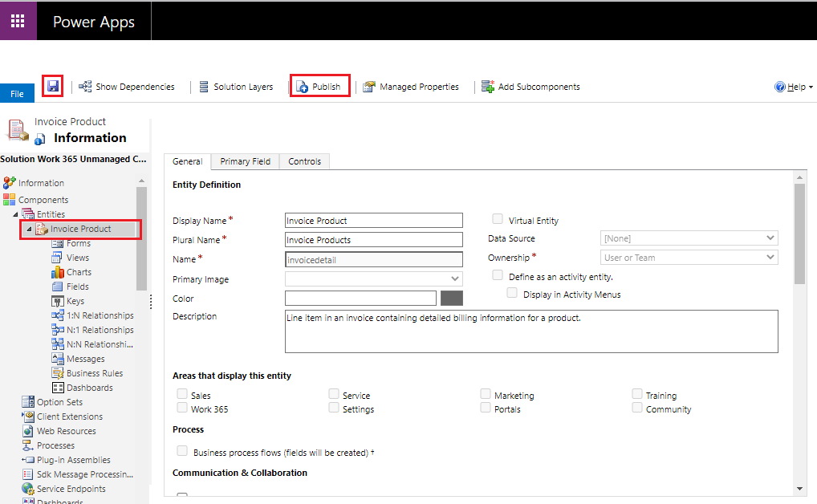
Task: Select the Processes tree icon
Action: tap(28, 445)
